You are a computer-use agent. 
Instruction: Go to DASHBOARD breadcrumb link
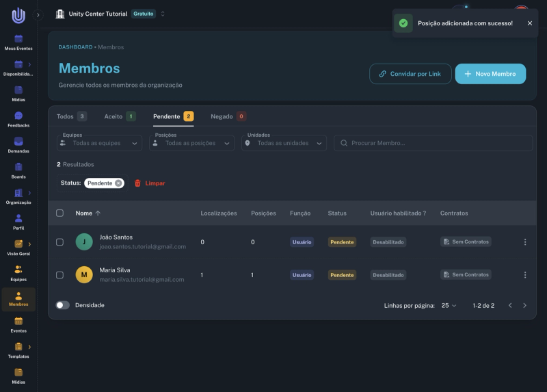click(x=75, y=47)
